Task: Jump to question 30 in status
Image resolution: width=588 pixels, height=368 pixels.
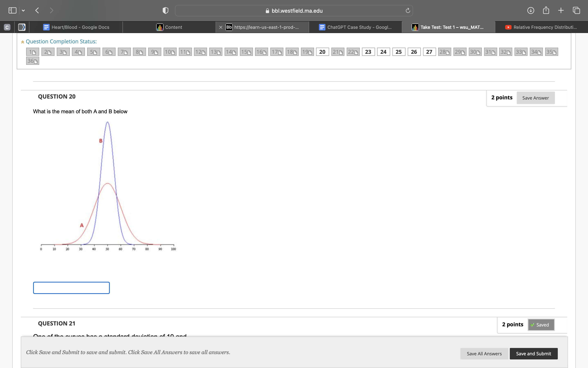Action: 475,52
